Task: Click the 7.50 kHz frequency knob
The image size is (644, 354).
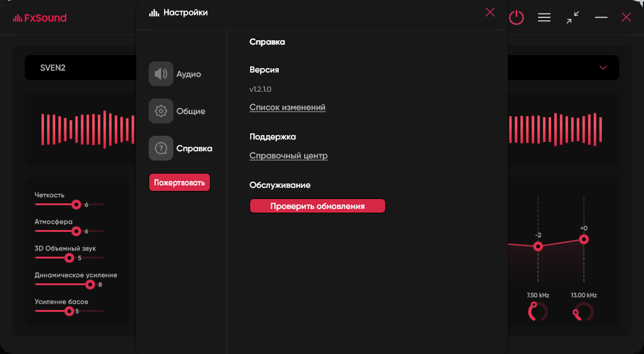Action: point(537,312)
